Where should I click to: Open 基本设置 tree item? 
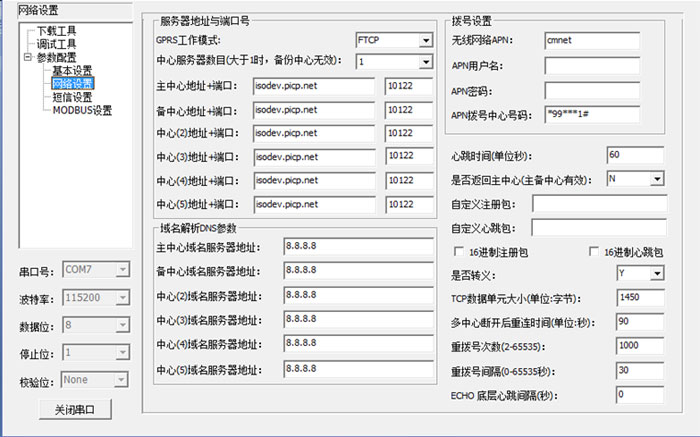tap(72, 71)
